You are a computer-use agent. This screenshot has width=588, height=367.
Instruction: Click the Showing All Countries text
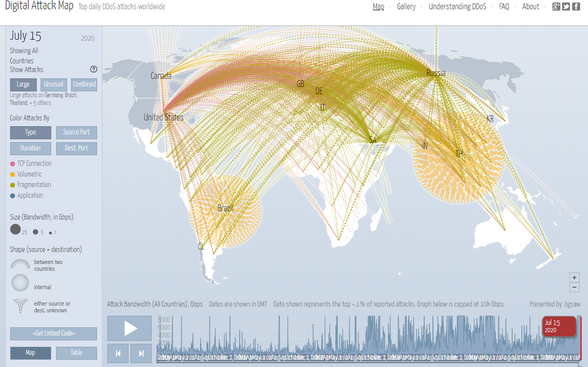24,56
